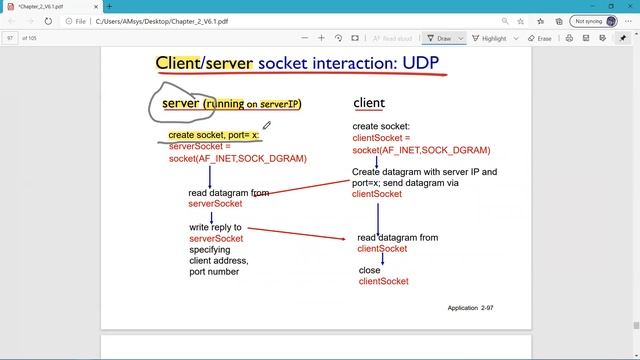Viewport: 640px width, 360px height.
Task: Select the Erase tool
Action: click(x=540, y=38)
